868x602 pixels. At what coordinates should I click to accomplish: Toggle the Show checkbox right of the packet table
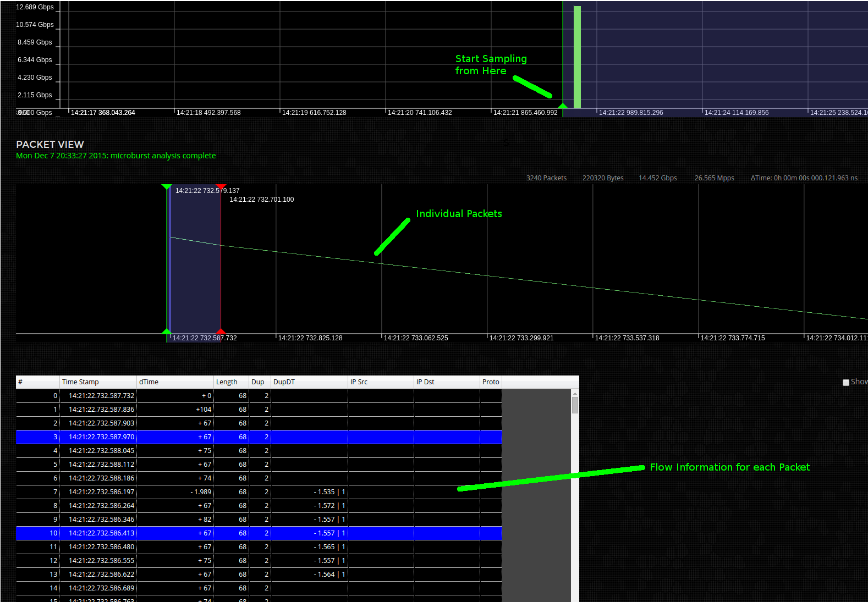click(846, 382)
